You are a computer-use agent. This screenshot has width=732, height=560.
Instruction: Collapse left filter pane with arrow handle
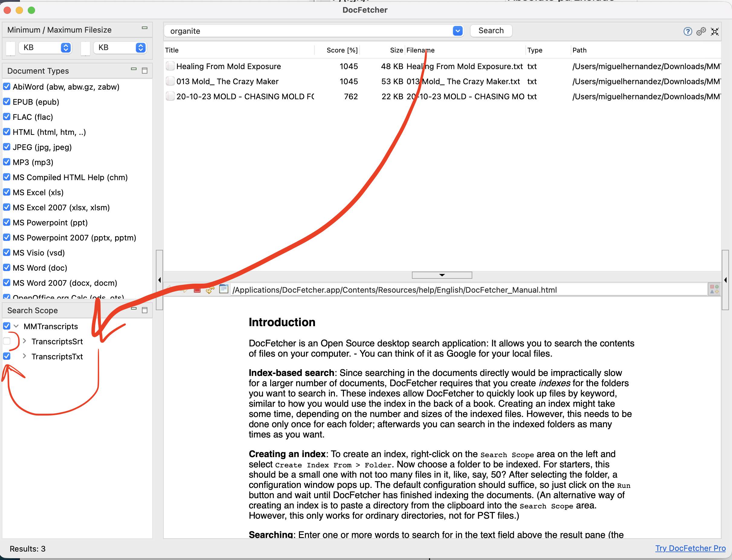pyautogui.click(x=159, y=280)
